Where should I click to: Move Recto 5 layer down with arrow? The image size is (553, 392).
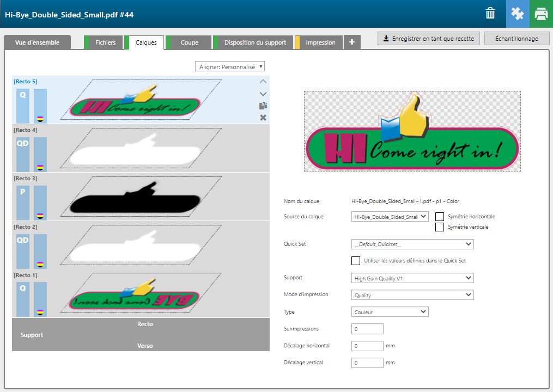[263, 94]
